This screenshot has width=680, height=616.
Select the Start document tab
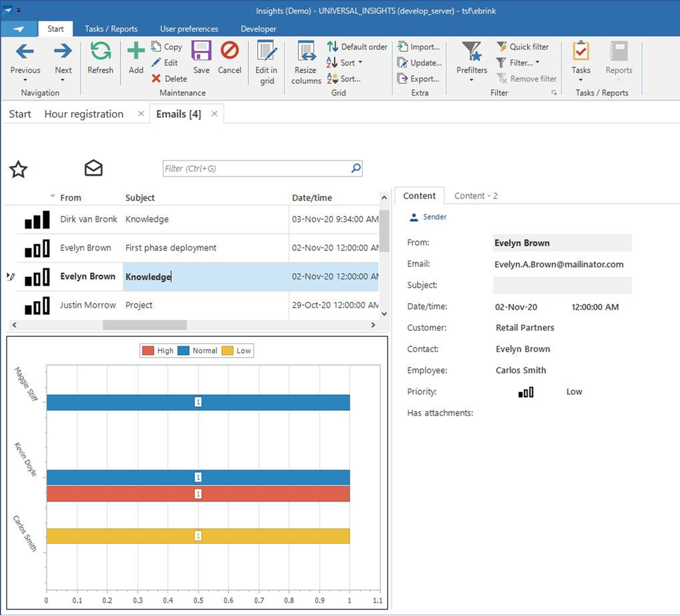pyautogui.click(x=20, y=114)
